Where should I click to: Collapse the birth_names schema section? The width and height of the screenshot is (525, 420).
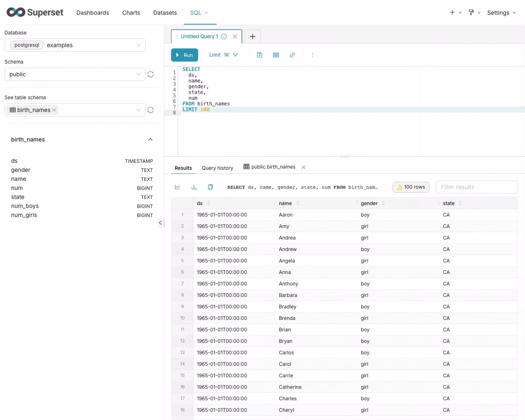151,139
